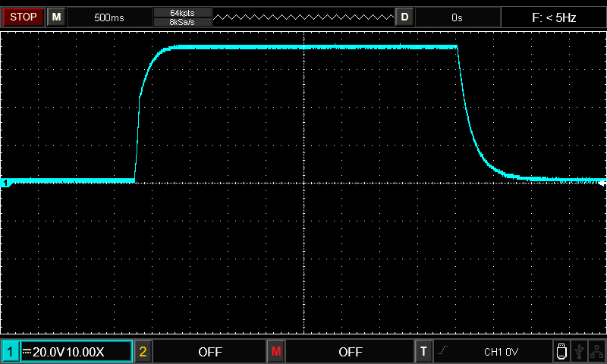This screenshot has height=364, width=607.
Task: Open the 500ms timebase setting
Action: point(109,17)
